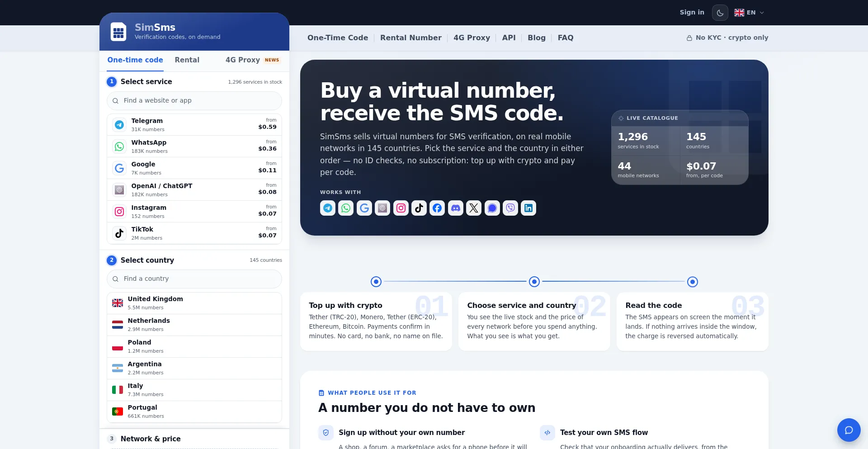Open the live chat bubble
Image resolution: width=868 pixels, height=449 pixels.
pyautogui.click(x=849, y=430)
